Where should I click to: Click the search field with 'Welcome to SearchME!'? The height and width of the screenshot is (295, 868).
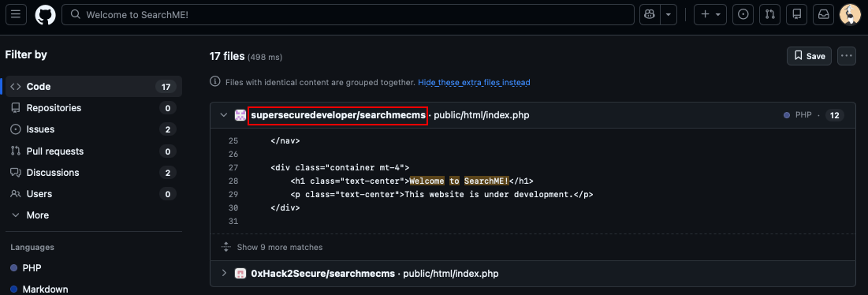pos(348,15)
